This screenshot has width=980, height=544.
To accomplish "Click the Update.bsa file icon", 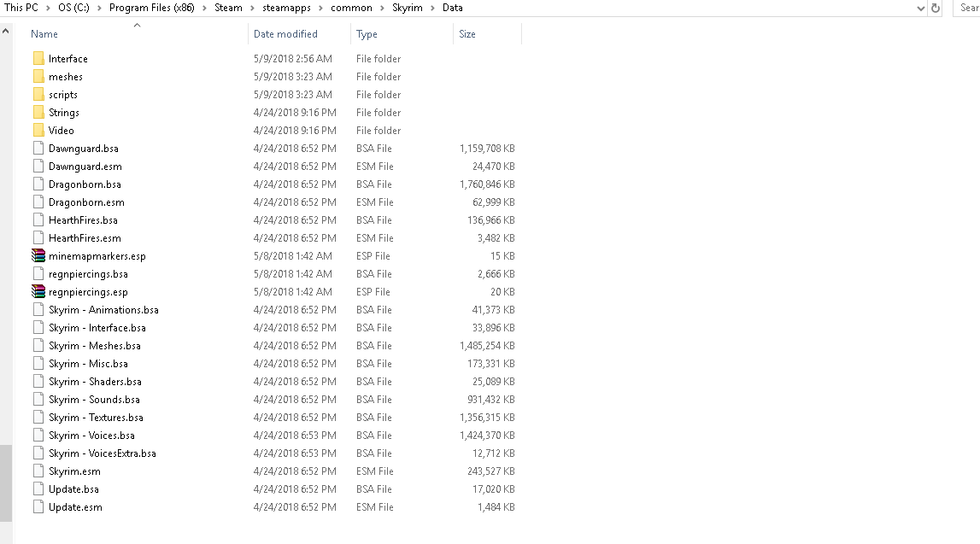I will 38,489.
